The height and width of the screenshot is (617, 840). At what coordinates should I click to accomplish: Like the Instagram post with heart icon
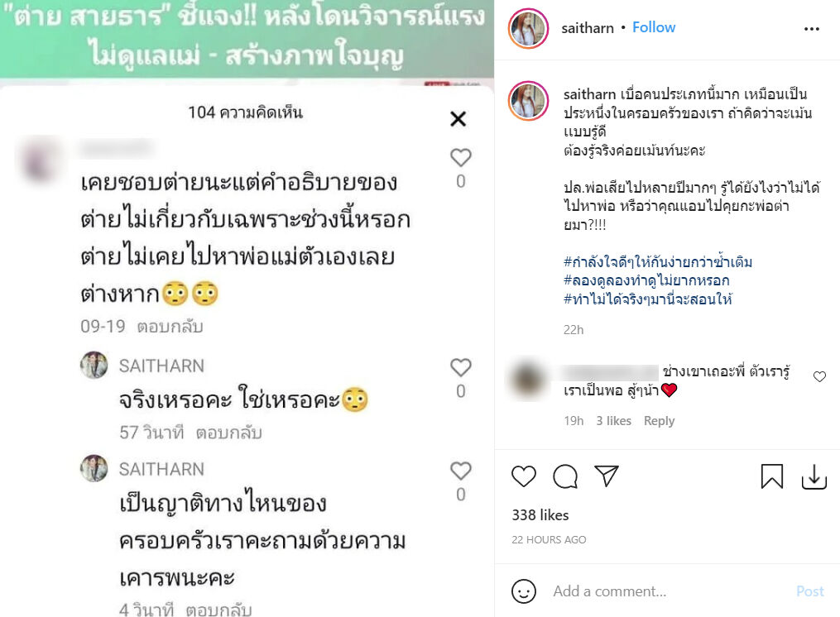(x=523, y=476)
